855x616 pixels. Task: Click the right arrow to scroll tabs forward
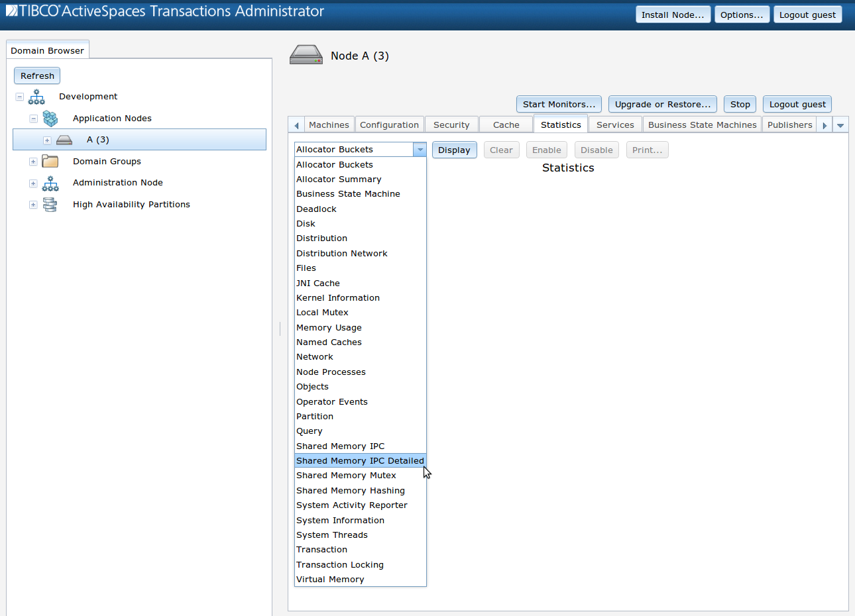click(823, 124)
